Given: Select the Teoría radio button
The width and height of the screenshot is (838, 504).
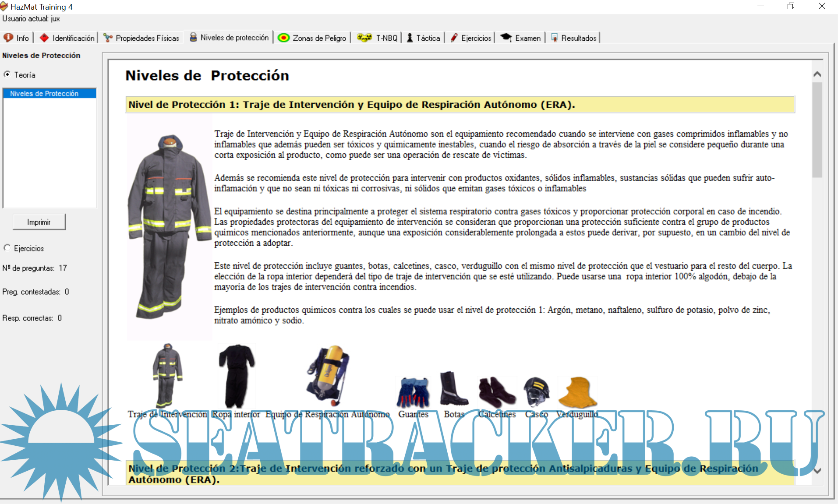Looking at the screenshot, I should pyautogui.click(x=7, y=75).
